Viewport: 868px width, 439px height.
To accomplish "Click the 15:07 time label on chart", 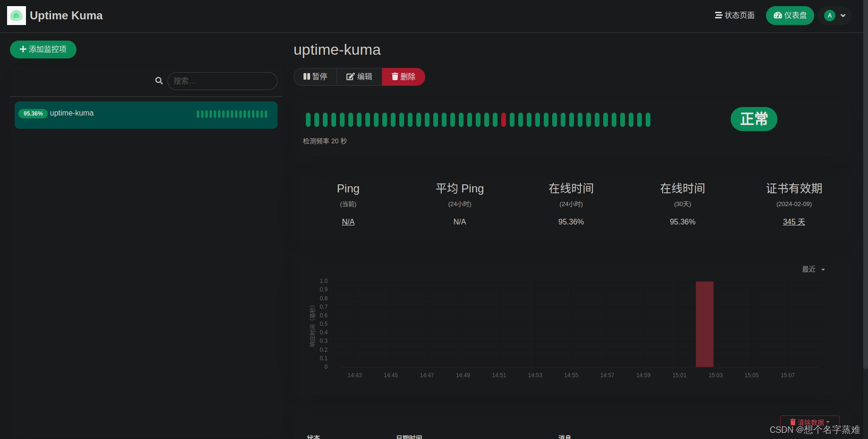I will click(788, 375).
